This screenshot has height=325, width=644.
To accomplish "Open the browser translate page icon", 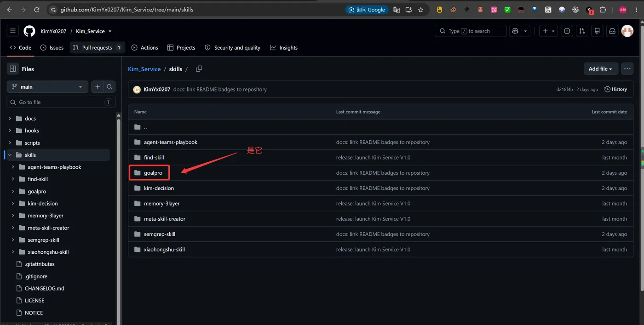I will pyautogui.click(x=397, y=10).
